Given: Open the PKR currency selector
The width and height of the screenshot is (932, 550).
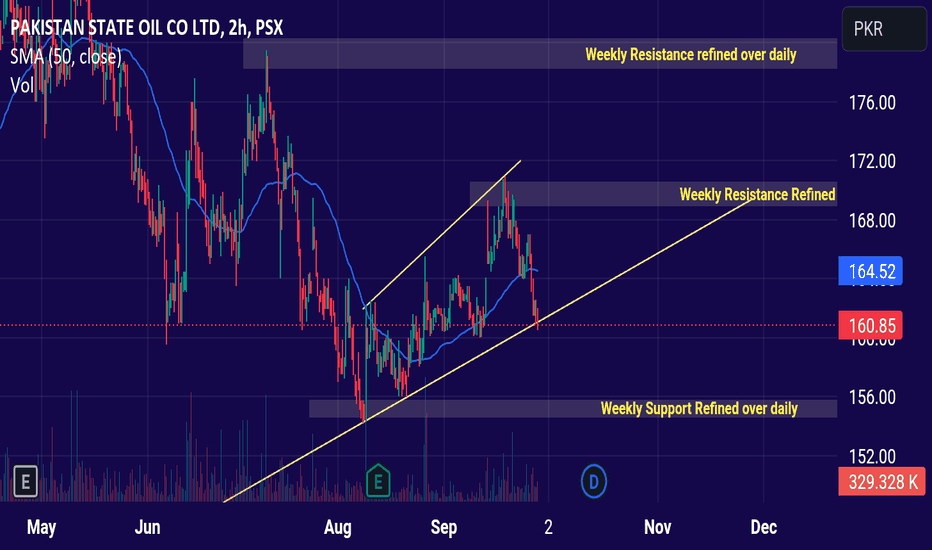Looking at the screenshot, I should [x=884, y=29].
